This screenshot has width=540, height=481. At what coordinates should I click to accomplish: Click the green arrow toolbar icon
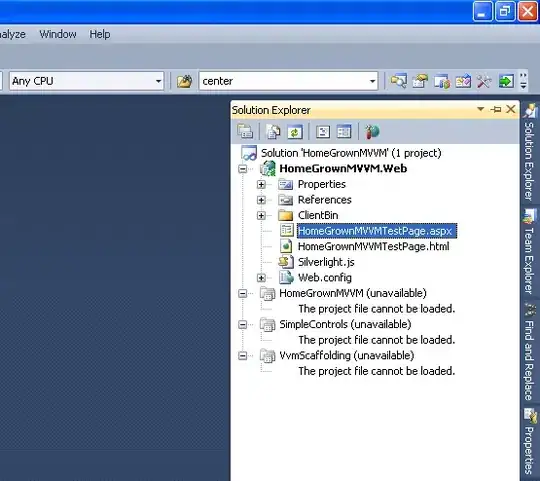pyautogui.click(x=506, y=81)
